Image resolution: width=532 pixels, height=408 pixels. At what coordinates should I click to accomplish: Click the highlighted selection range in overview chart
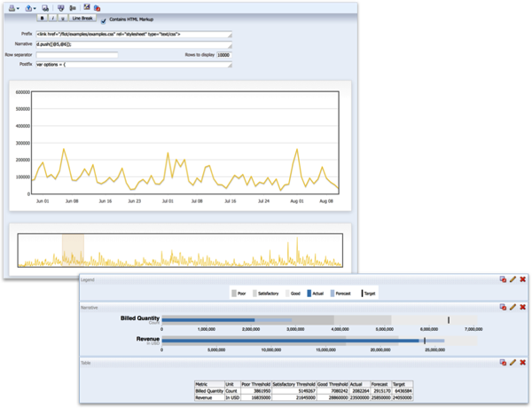[73, 250]
